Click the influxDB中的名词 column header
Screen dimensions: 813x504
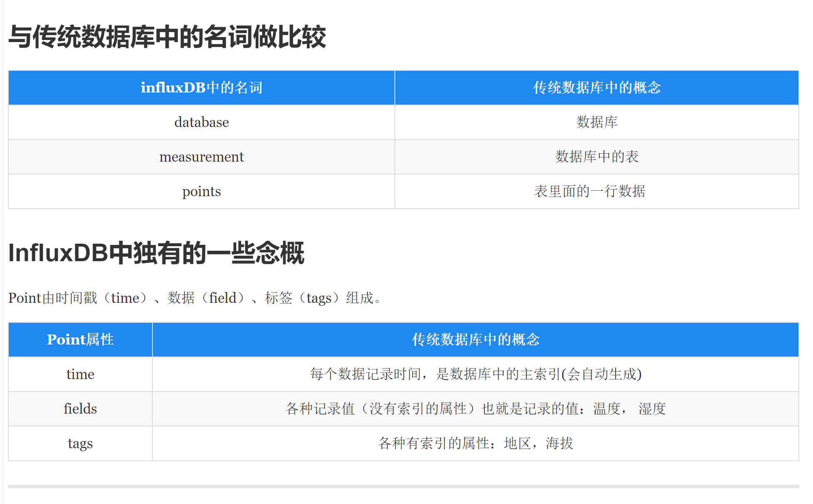(x=202, y=87)
